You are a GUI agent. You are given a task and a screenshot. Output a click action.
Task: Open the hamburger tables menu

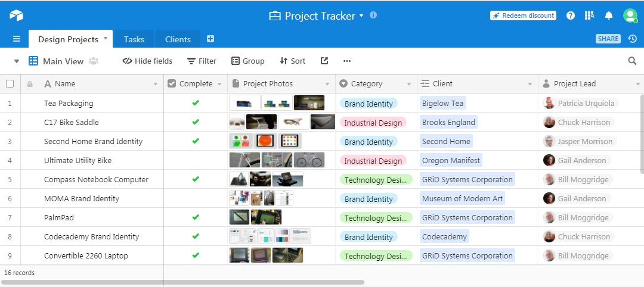[x=17, y=39]
